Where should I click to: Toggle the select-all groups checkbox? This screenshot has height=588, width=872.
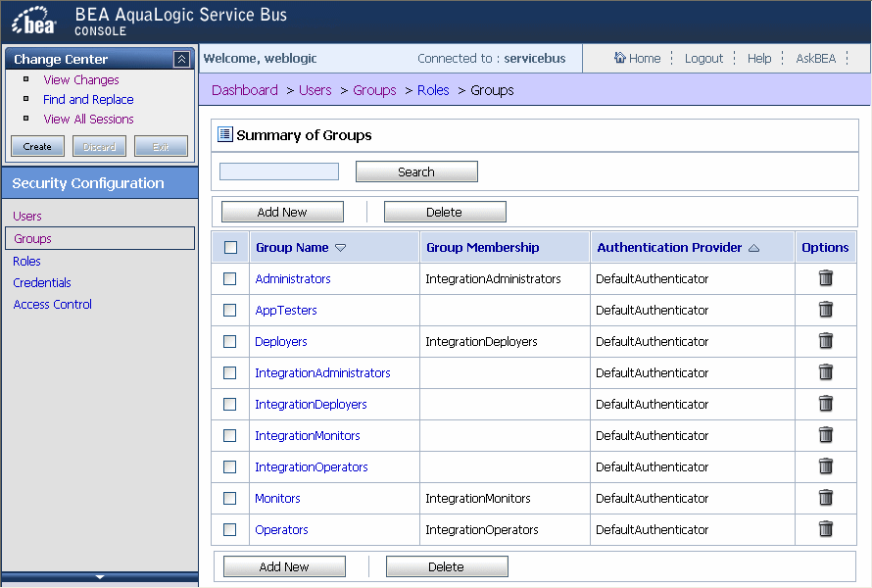230,248
